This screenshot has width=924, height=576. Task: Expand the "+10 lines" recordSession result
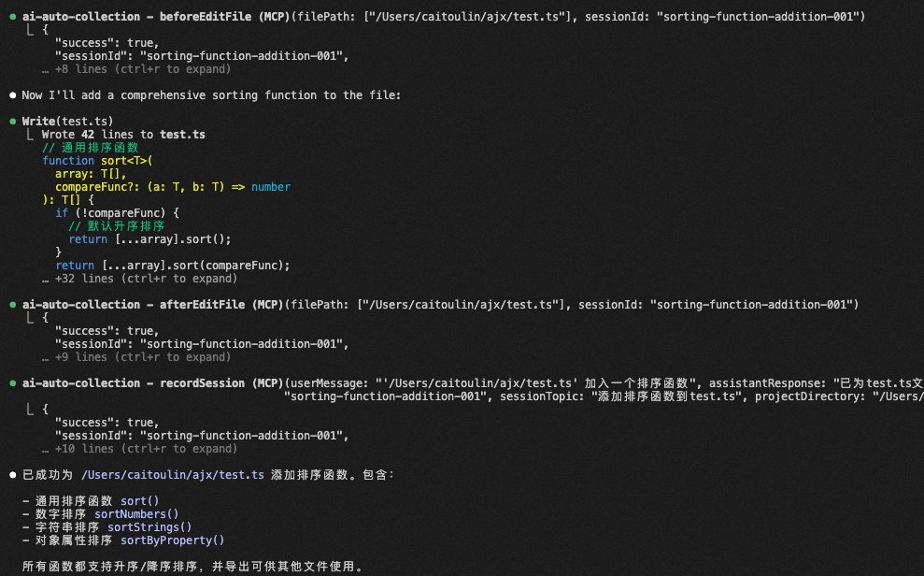[x=139, y=449]
